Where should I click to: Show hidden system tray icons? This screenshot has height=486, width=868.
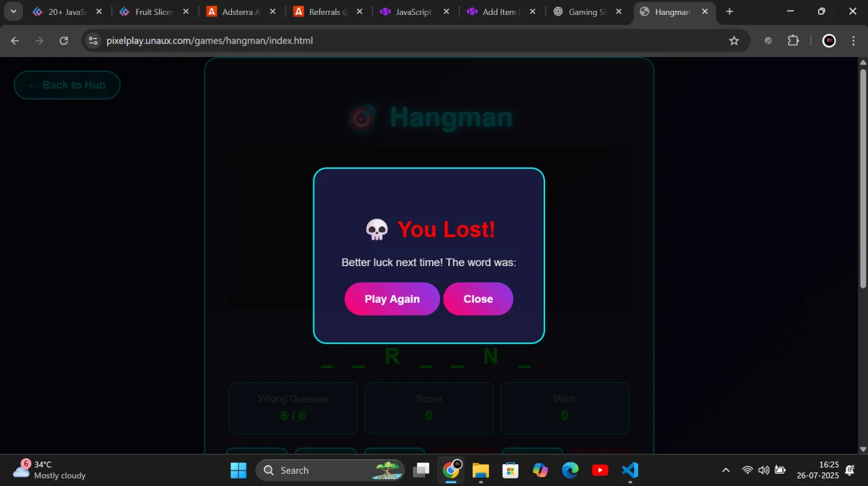(x=726, y=470)
